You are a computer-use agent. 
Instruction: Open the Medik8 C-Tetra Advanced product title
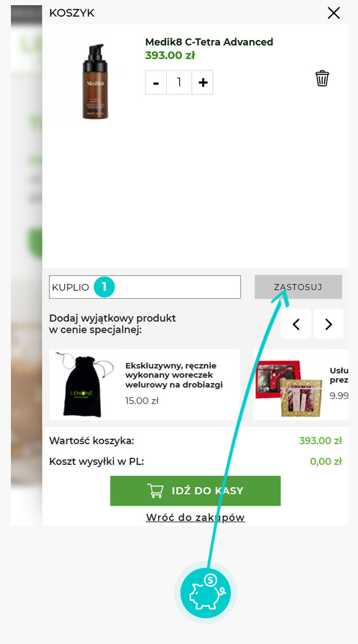click(x=209, y=42)
